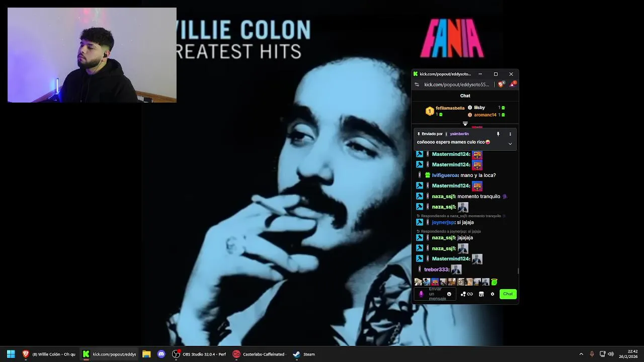Click Brave Rewards triangle icon
Image resolution: width=644 pixels, height=362 pixels.
(x=512, y=84)
